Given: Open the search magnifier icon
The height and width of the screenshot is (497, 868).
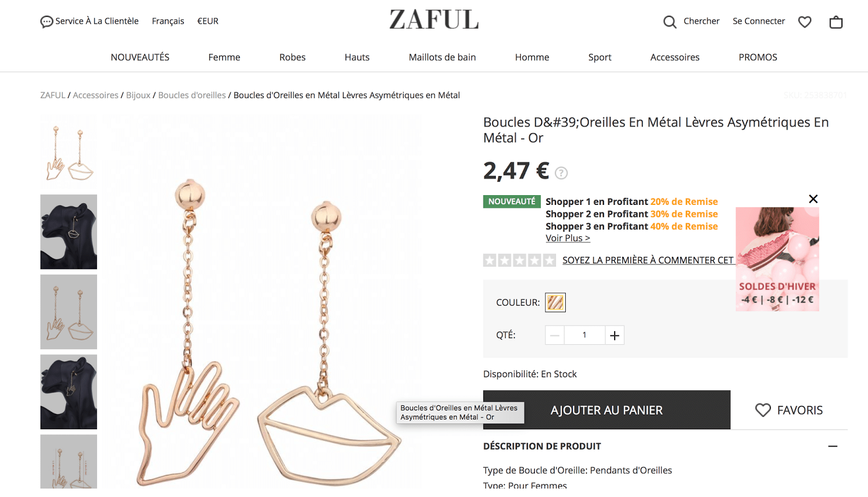Looking at the screenshot, I should coord(670,22).
